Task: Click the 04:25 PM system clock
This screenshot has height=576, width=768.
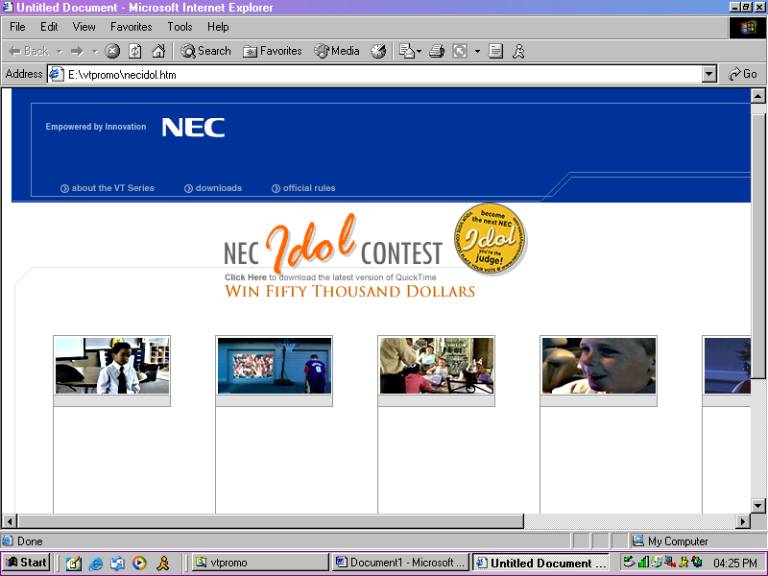Action: click(735, 563)
